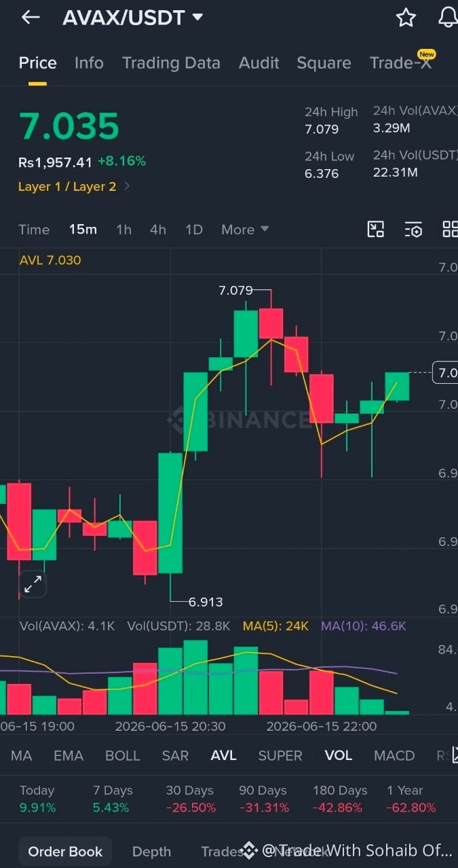The width and height of the screenshot is (458, 868).
Task: Click the MA(5): 24K volume label
Action: [x=275, y=626]
